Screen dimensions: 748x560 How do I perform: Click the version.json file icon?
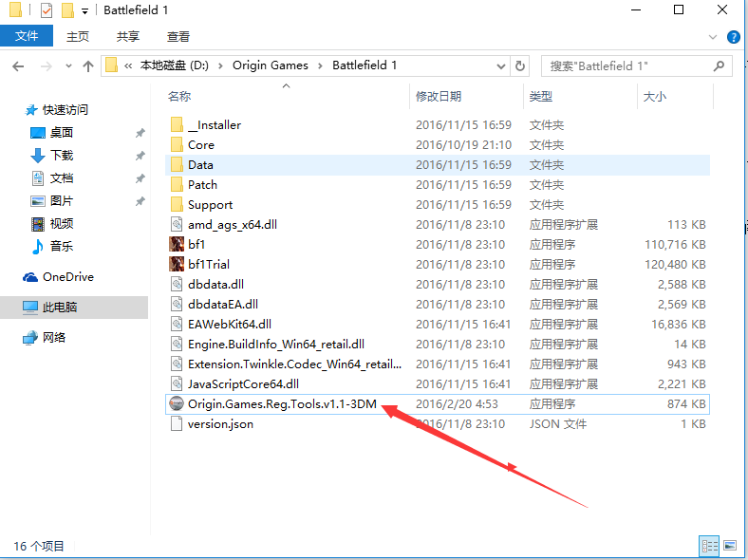click(x=177, y=424)
